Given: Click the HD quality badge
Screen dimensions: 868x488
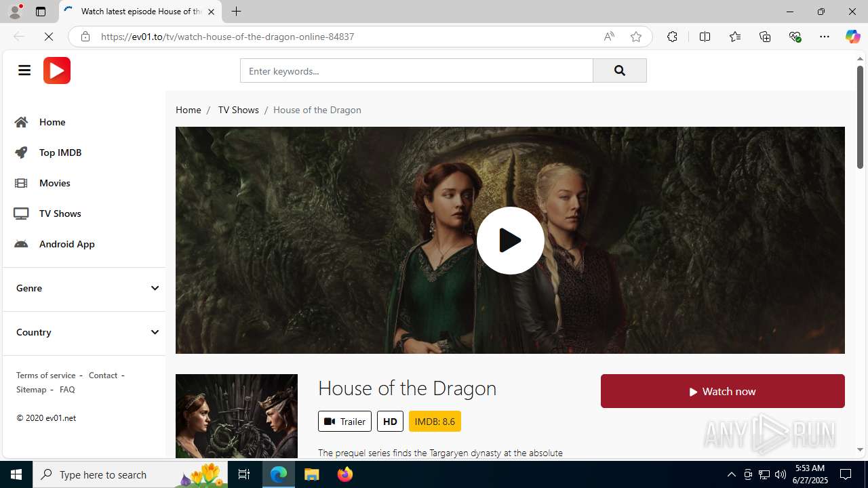Looking at the screenshot, I should [390, 421].
